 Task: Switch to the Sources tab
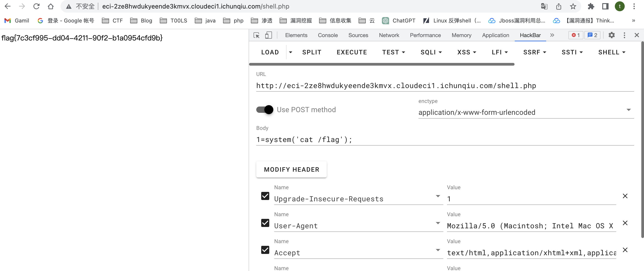[x=358, y=35]
